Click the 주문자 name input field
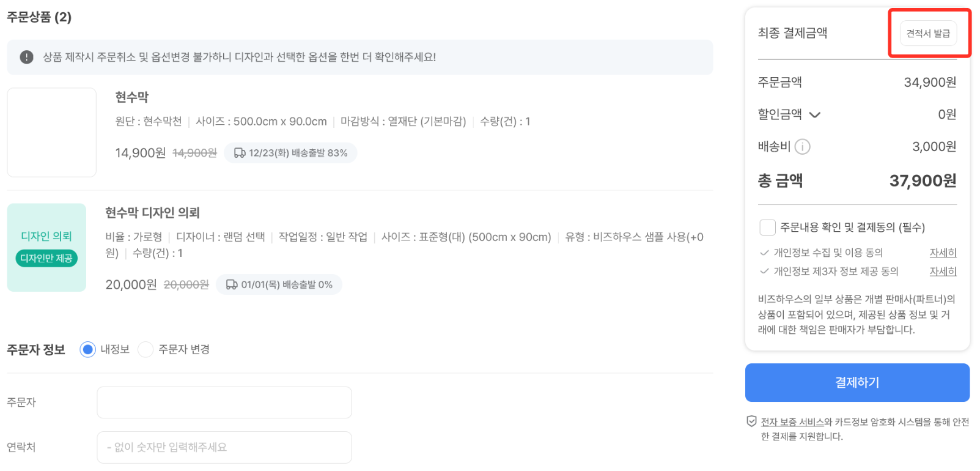The image size is (980, 471). (x=224, y=402)
